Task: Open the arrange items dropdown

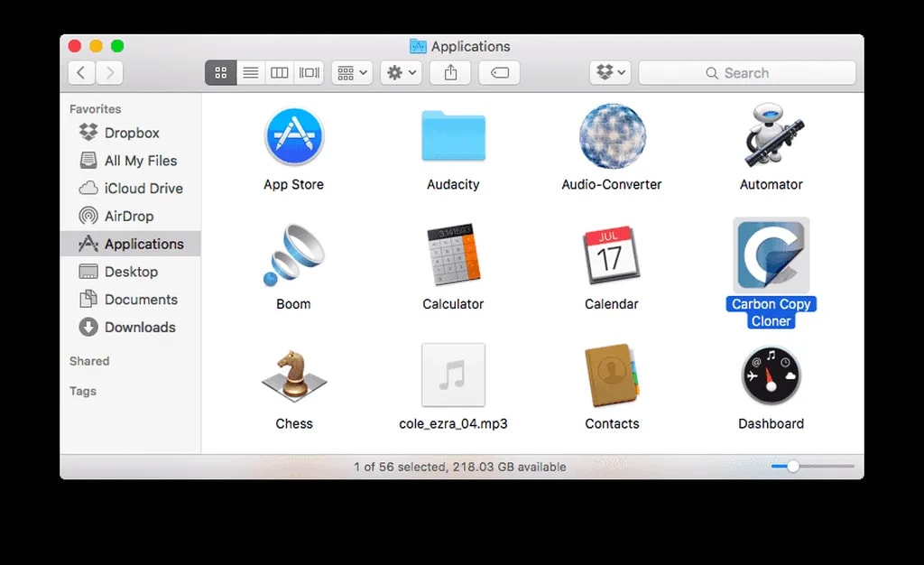Action: coord(352,73)
